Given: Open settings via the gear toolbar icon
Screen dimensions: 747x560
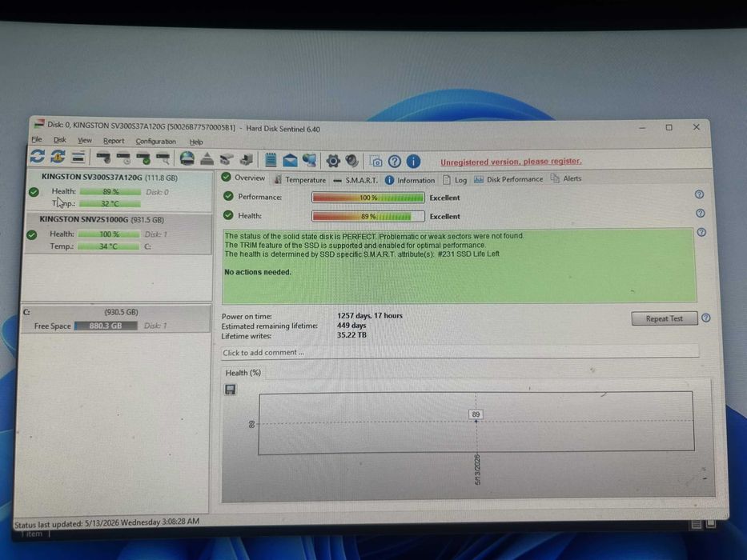Looking at the screenshot, I should tap(333, 161).
